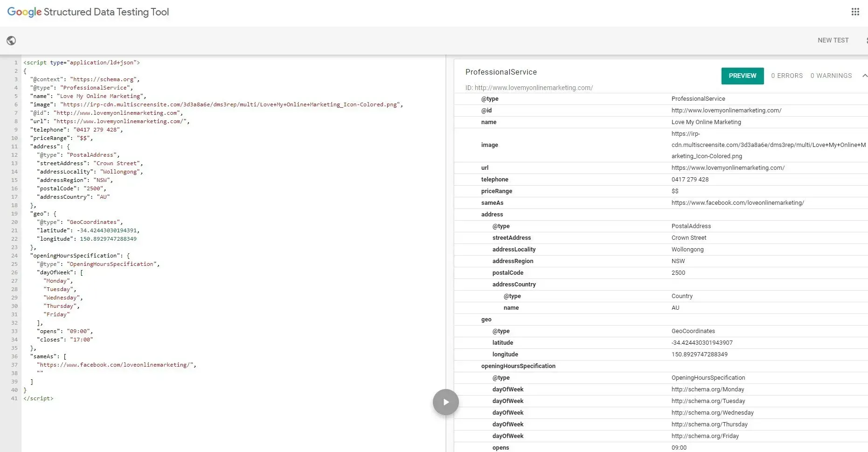This screenshot has height=452, width=868.
Task: Select the country name value AU
Action: [675, 308]
